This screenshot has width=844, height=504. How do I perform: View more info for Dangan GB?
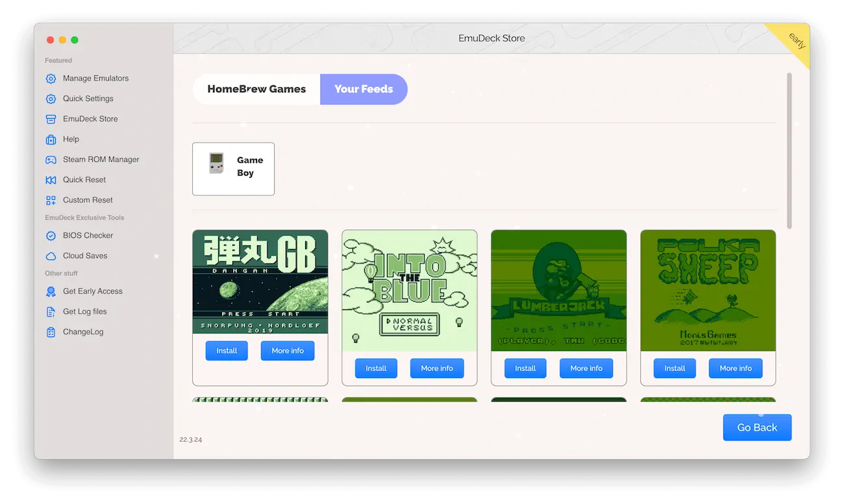[288, 350]
